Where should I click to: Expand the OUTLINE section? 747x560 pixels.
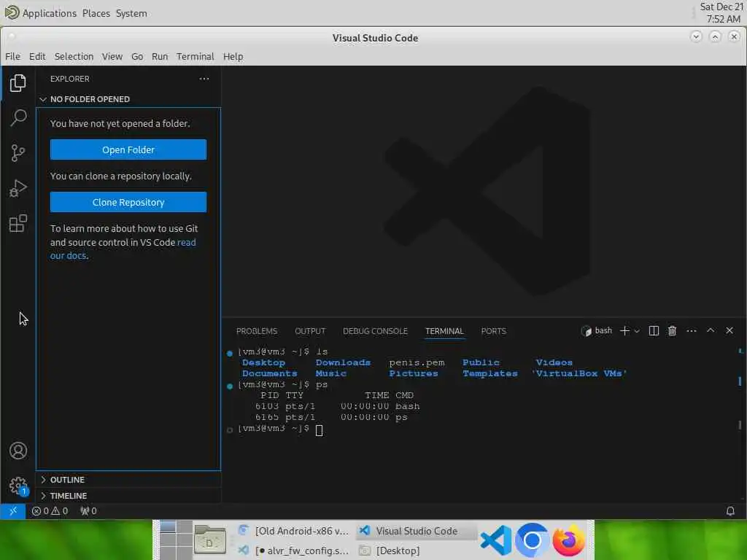tap(67, 480)
